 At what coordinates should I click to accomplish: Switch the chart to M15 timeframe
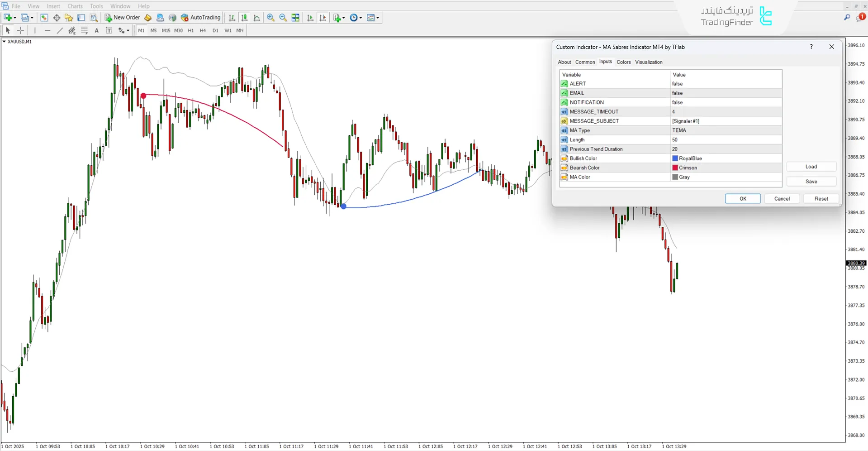166,30
